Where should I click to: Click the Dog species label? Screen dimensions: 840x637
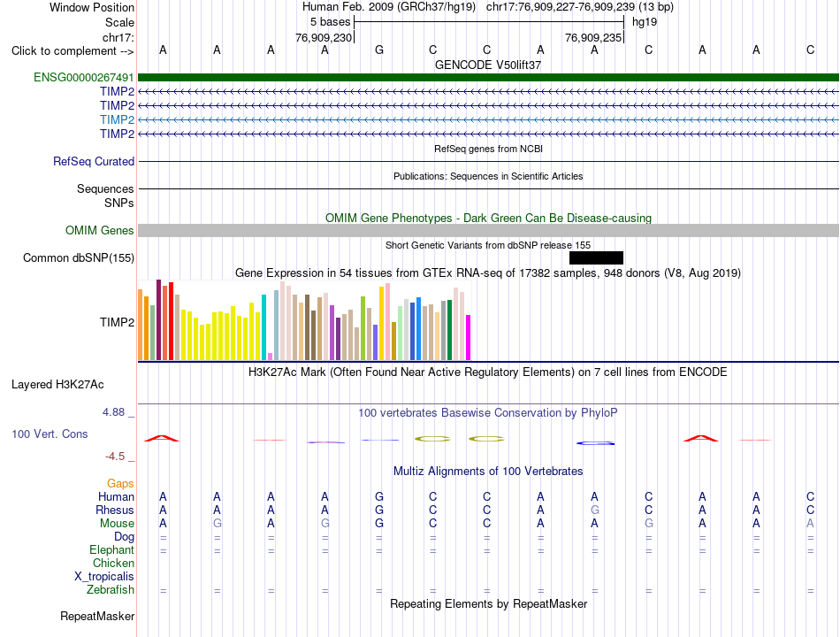(x=124, y=537)
